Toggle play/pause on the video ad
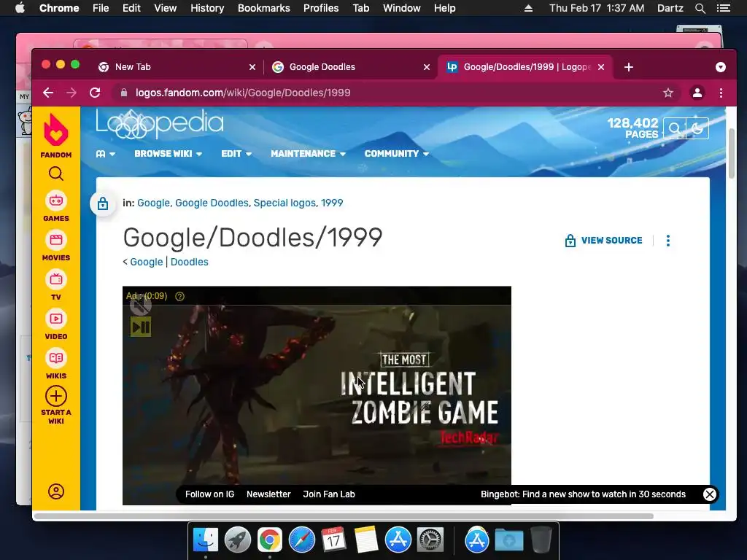This screenshot has height=560, width=747. coord(141,327)
